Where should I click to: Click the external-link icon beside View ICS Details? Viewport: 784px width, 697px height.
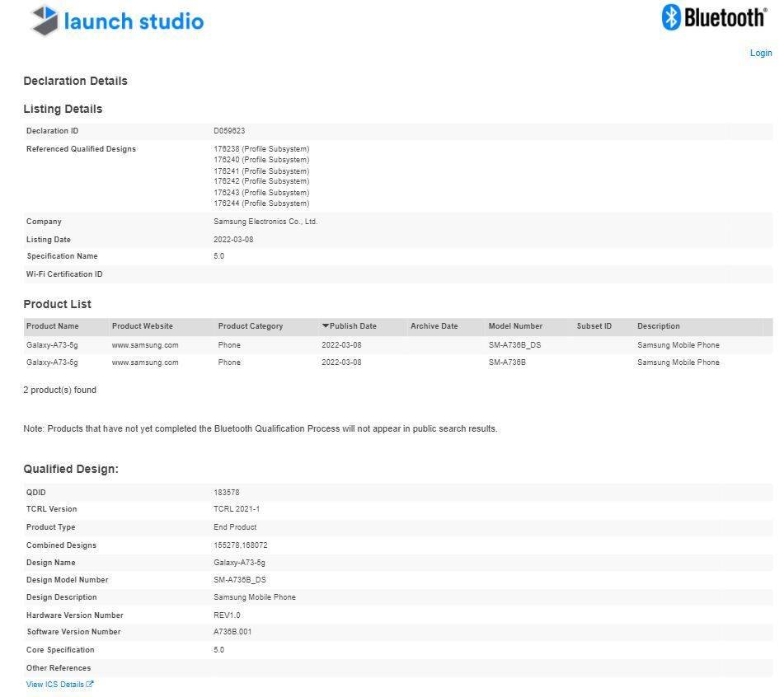click(x=90, y=684)
